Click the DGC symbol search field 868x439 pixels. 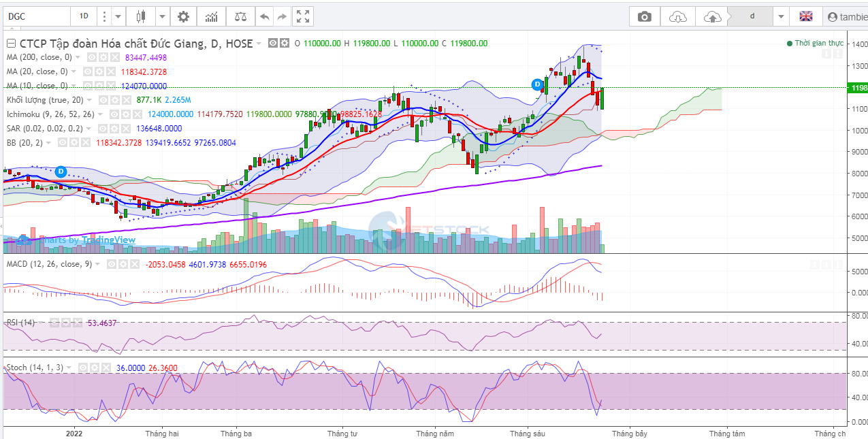[37, 16]
